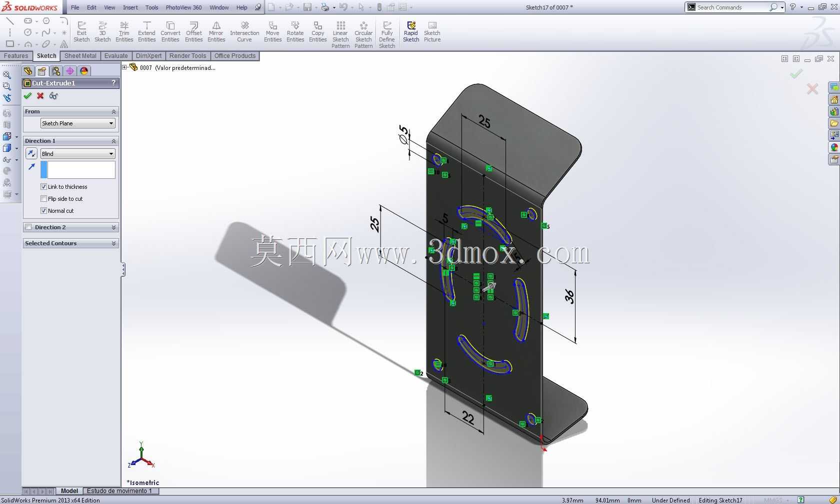Click the Copy Entities tool
This screenshot has width=840, height=504.
point(318,32)
